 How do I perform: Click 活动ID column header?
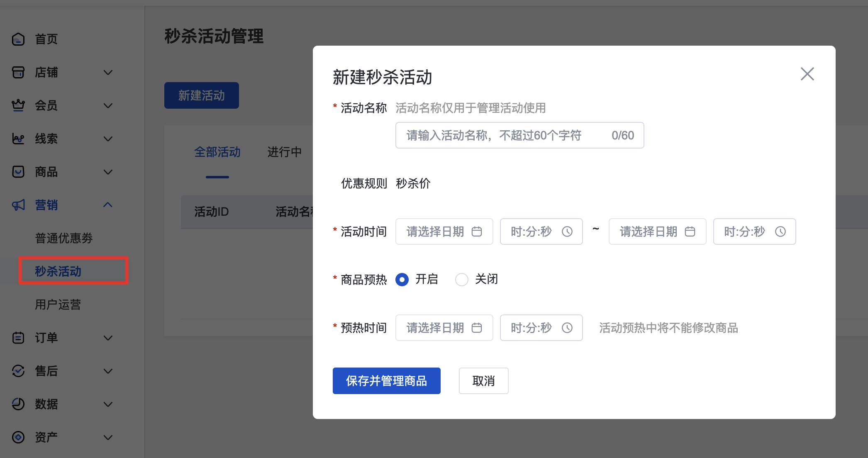click(212, 212)
